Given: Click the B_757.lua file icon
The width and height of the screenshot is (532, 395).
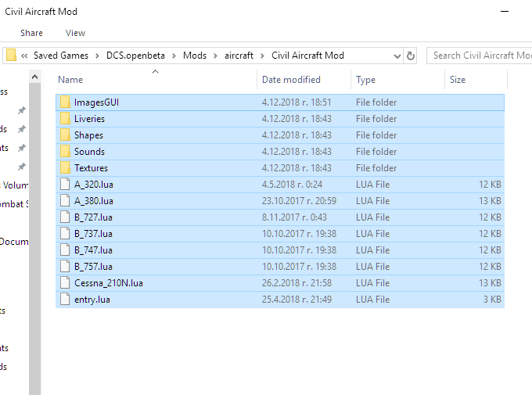Looking at the screenshot, I should pos(65,267).
